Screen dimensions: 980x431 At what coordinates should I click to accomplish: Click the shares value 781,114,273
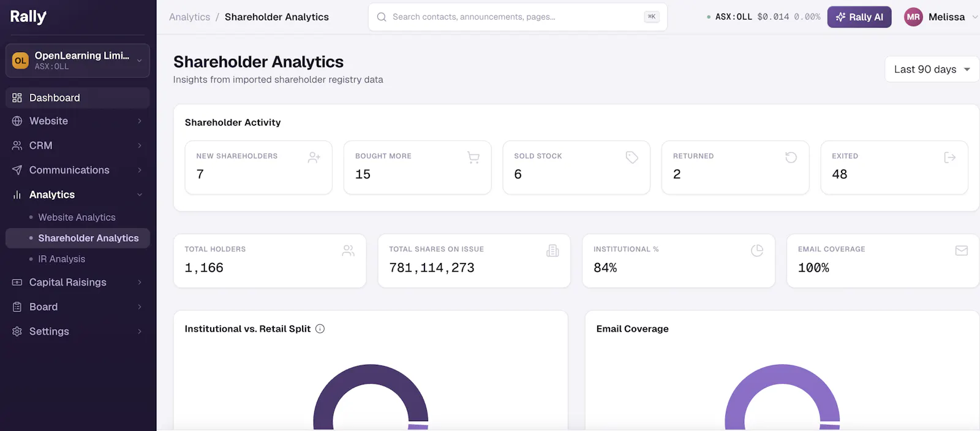click(432, 268)
